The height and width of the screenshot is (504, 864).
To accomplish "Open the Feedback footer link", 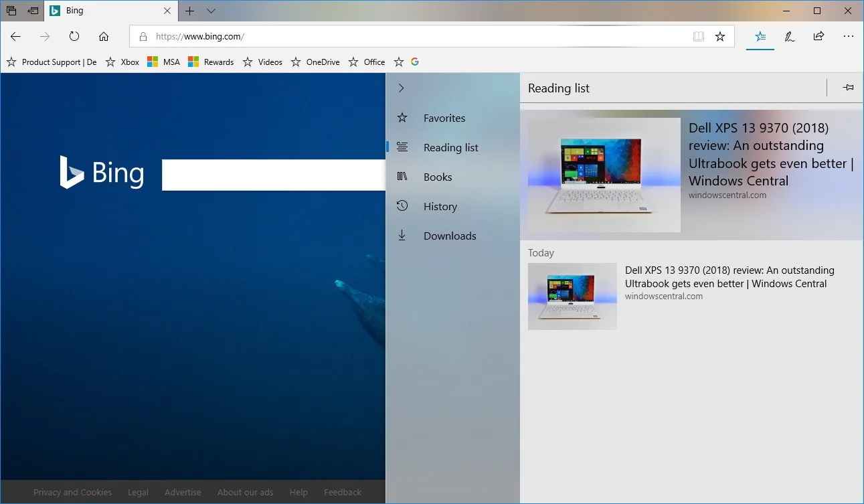I will click(343, 492).
